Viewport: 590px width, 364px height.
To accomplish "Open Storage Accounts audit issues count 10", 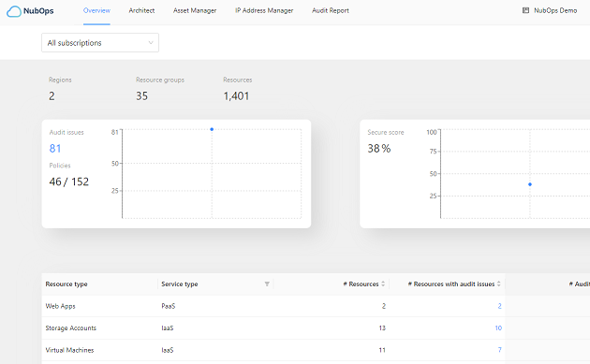I will pyautogui.click(x=498, y=328).
